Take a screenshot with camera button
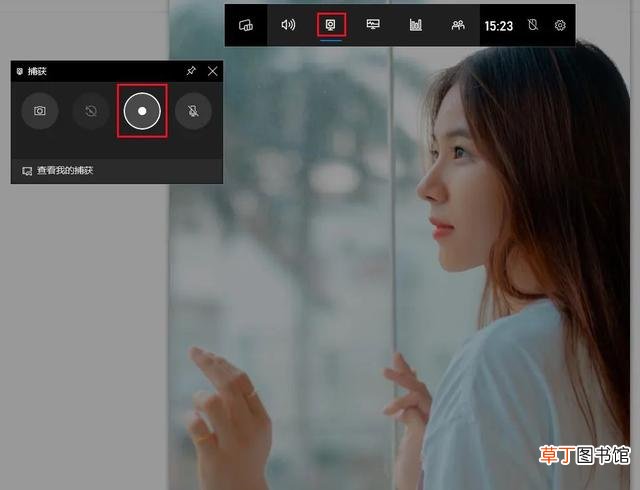The height and width of the screenshot is (490, 640). point(40,111)
